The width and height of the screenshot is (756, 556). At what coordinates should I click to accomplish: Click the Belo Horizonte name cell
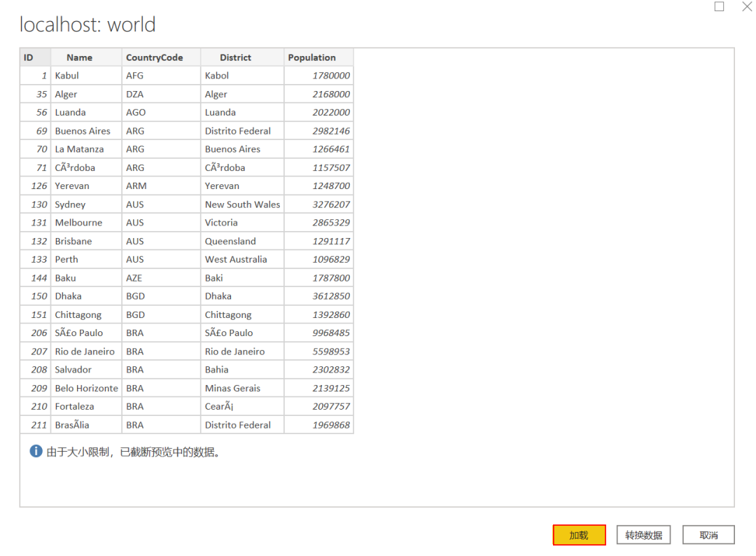tap(86, 388)
